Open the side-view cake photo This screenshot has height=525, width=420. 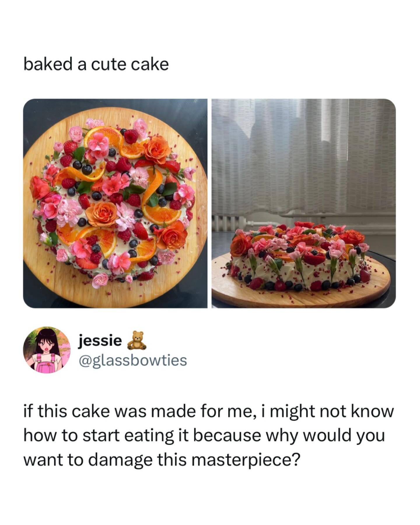point(303,203)
